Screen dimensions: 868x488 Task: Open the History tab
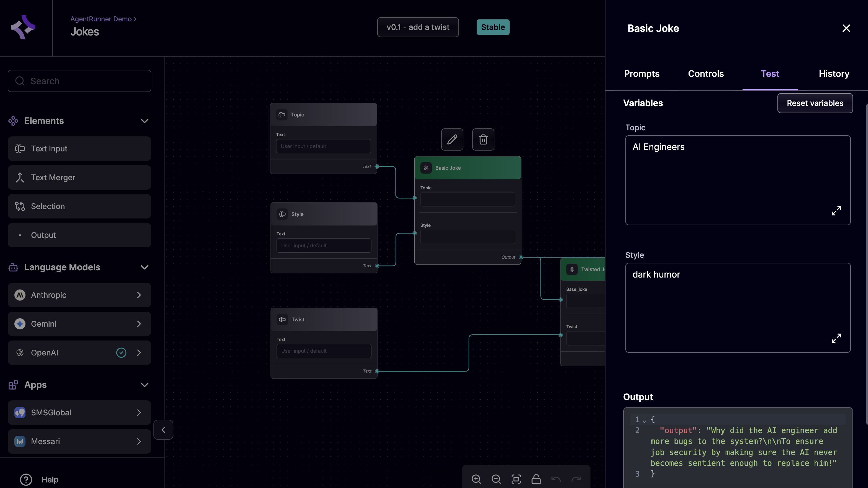click(834, 74)
